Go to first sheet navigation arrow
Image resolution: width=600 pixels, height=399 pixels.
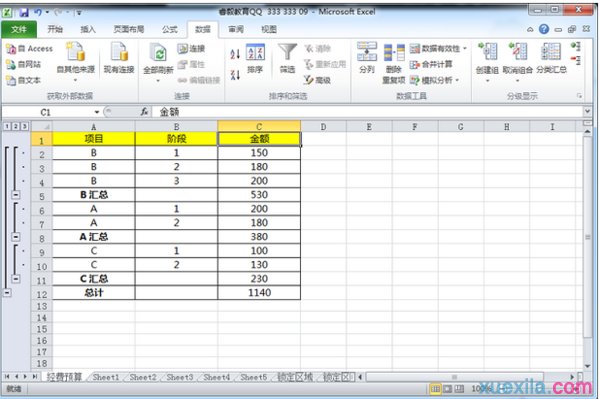(7, 377)
